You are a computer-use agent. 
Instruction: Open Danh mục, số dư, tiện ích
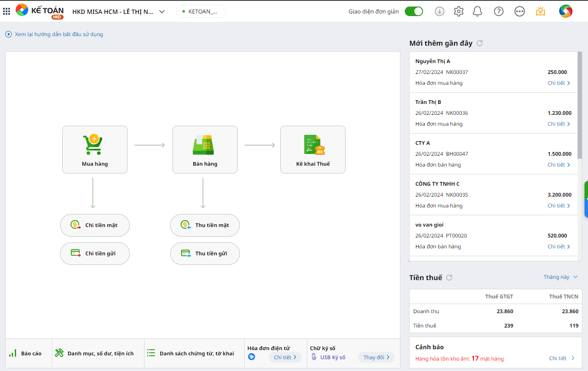[98, 354]
